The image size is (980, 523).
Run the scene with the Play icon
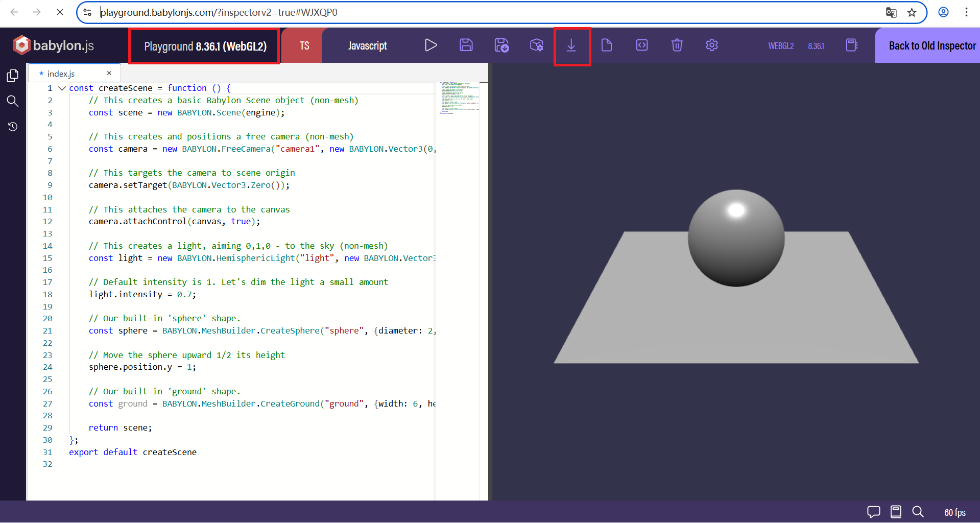click(x=431, y=45)
